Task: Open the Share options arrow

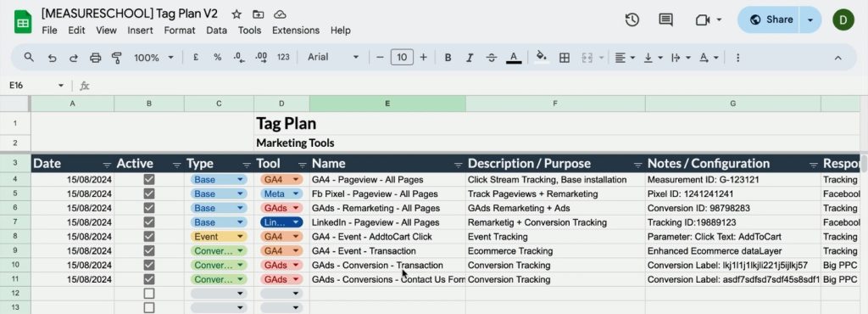Action: [x=810, y=20]
